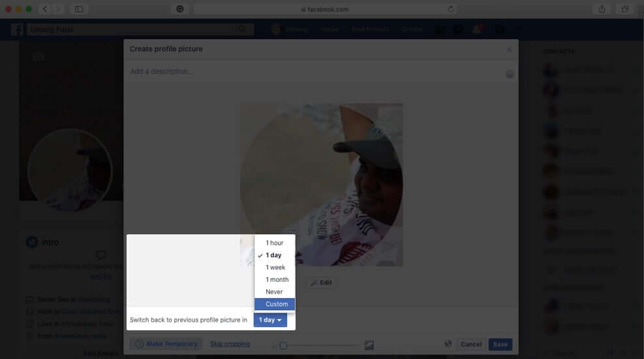Open the emoji picker icon
The width and height of the screenshot is (644, 359).
pos(510,74)
